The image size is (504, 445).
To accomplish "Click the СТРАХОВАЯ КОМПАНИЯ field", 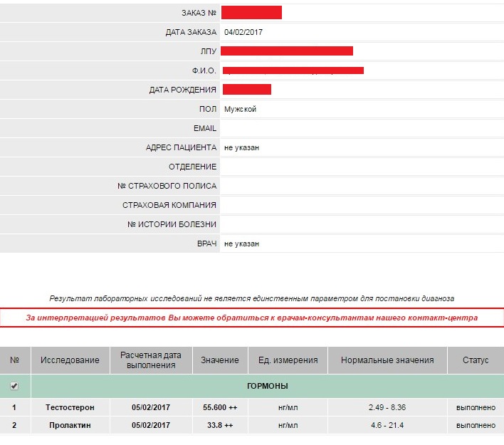I will click(x=362, y=205).
